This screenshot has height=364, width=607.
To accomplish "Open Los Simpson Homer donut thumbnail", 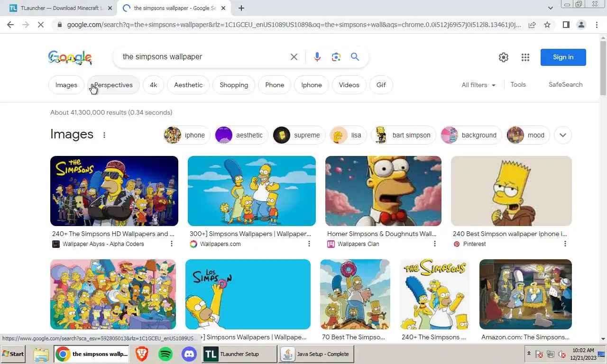I will [x=248, y=294].
